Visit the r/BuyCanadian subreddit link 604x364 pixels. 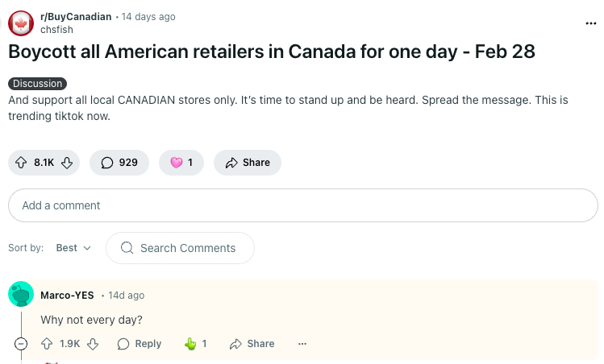(x=76, y=17)
